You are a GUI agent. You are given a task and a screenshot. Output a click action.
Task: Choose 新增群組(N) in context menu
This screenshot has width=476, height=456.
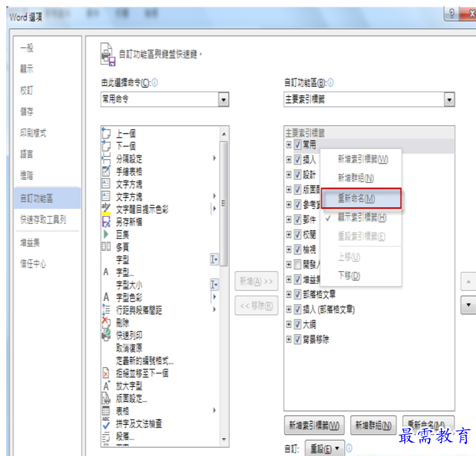pos(361,178)
